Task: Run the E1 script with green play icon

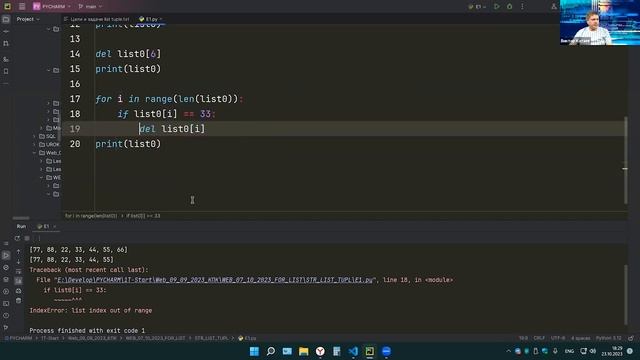Action: click(497, 7)
